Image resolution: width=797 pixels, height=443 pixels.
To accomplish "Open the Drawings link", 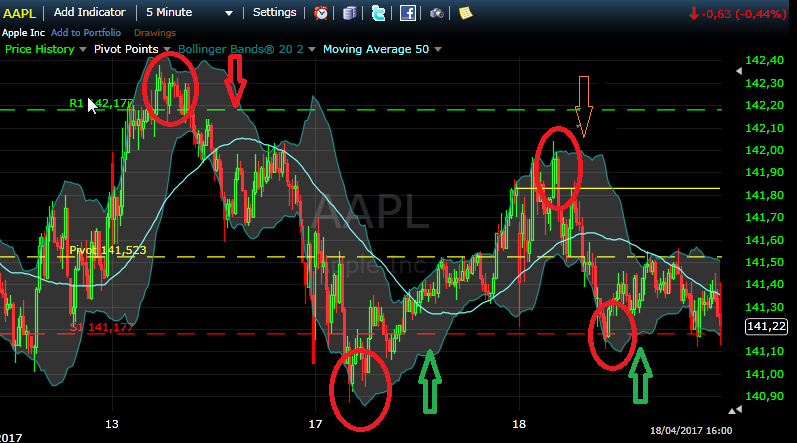I will [x=155, y=33].
